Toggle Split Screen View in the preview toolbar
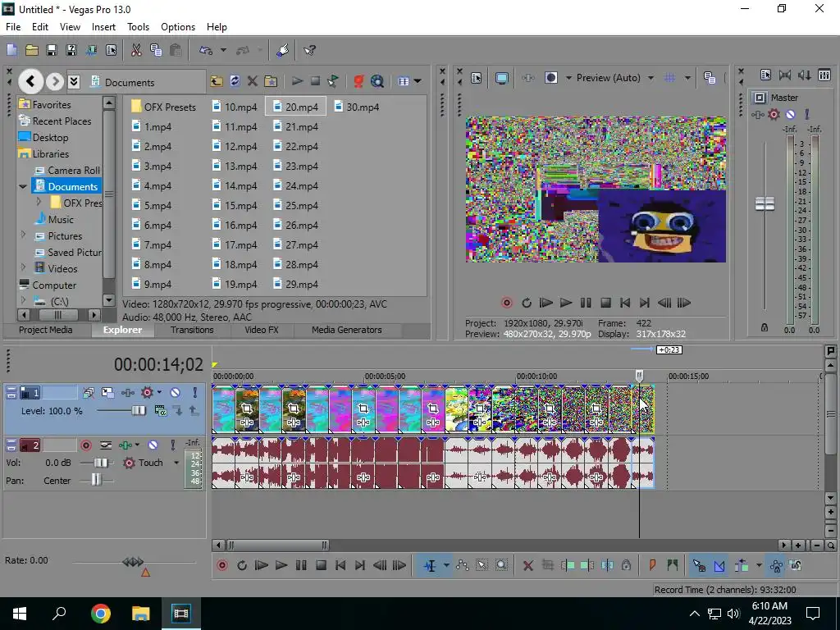 coord(551,78)
